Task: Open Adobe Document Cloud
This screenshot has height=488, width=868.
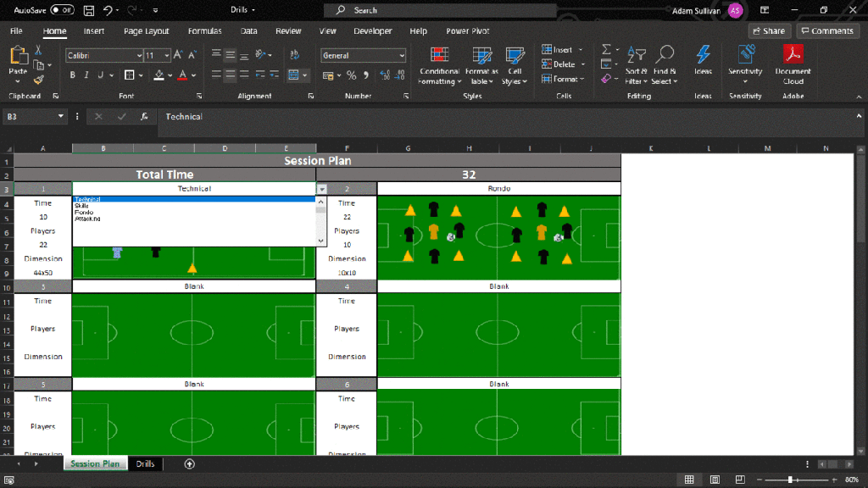Action: [x=793, y=56]
